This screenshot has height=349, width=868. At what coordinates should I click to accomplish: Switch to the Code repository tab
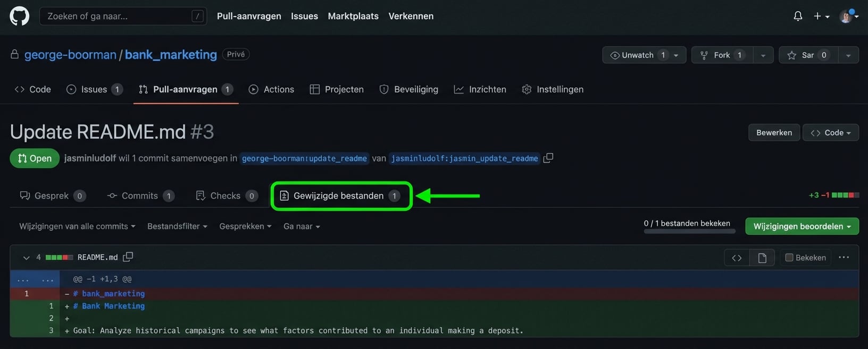tap(33, 89)
